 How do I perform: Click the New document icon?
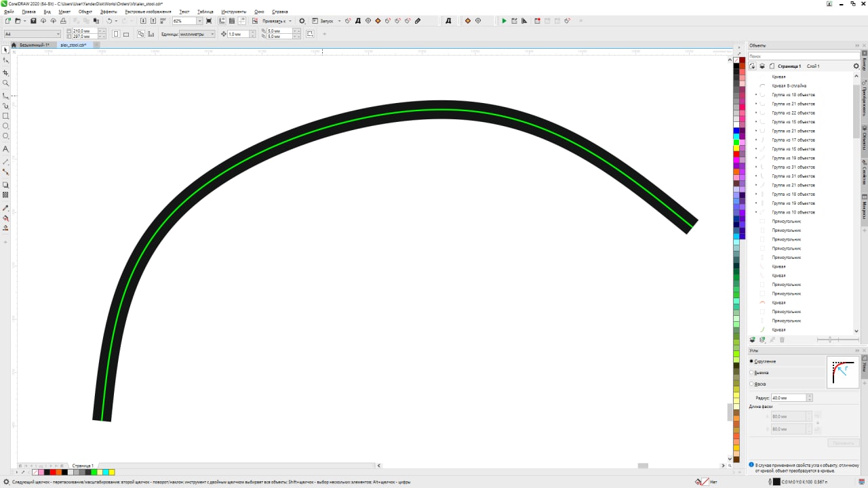click(8, 20)
